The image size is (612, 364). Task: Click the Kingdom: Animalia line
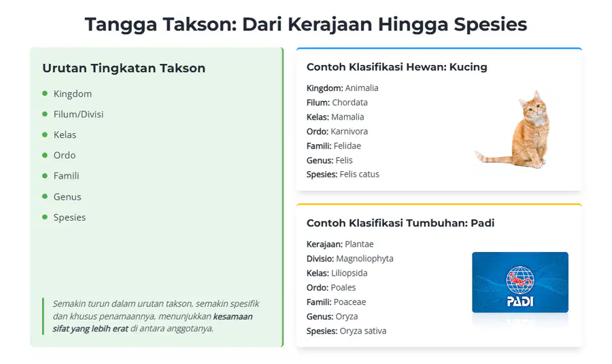(x=342, y=88)
